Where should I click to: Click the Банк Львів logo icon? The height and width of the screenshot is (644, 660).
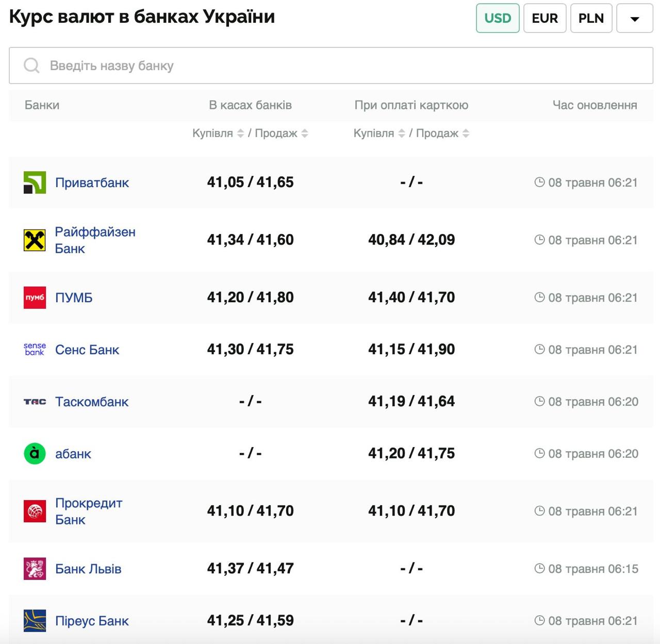35,569
